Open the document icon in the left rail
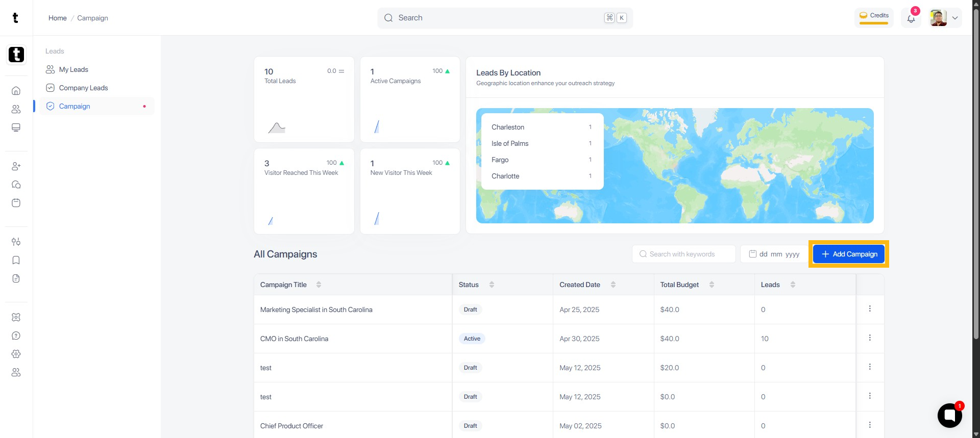Screen dimensions: 980x438 click(x=16, y=278)
